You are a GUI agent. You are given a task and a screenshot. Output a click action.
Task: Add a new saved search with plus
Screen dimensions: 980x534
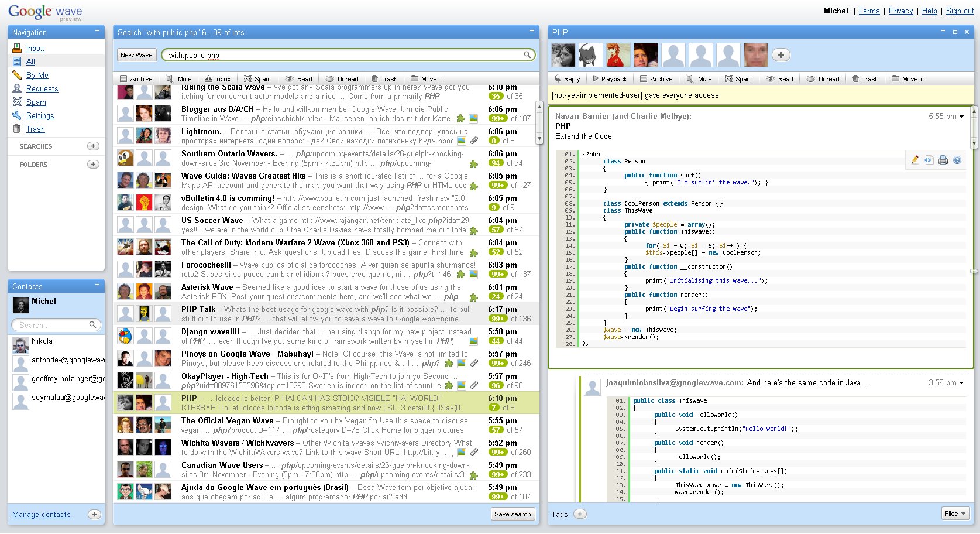tap(93, 146)
